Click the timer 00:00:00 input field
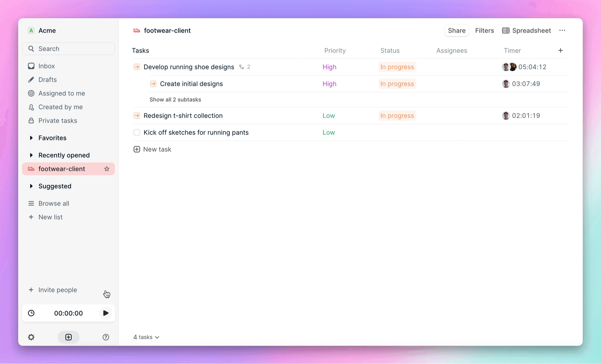This screenshot has height=364, width=601. [68, 313]
